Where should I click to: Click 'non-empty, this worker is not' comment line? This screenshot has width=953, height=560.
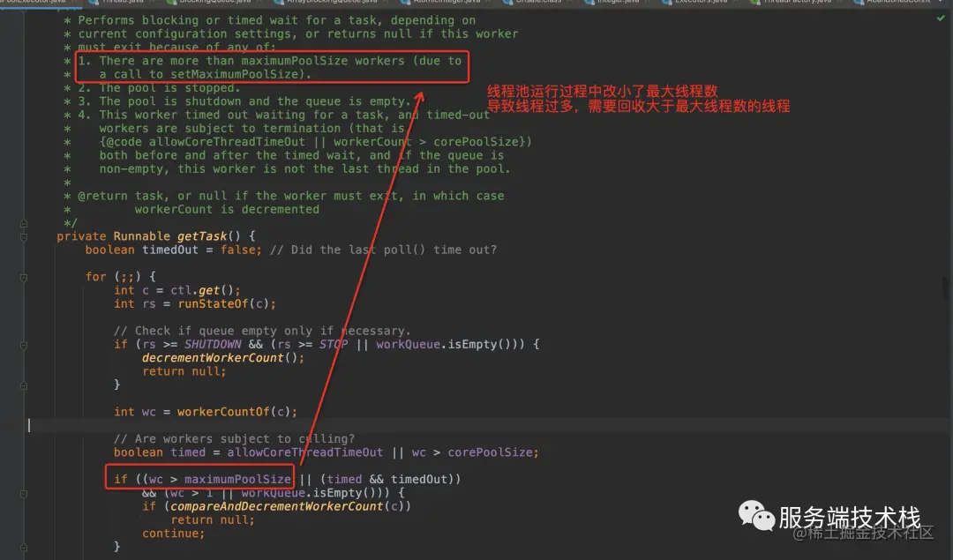pyautogui.click(x=304, y=168)
